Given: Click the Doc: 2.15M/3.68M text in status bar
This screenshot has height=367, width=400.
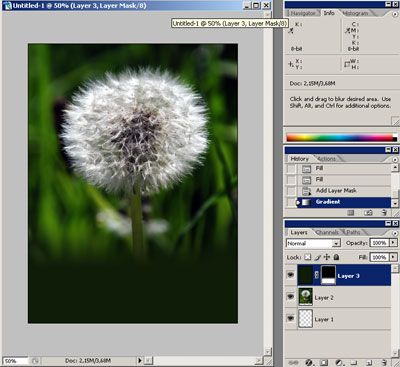Looking at the screenshot, I should tap(88, 361).
